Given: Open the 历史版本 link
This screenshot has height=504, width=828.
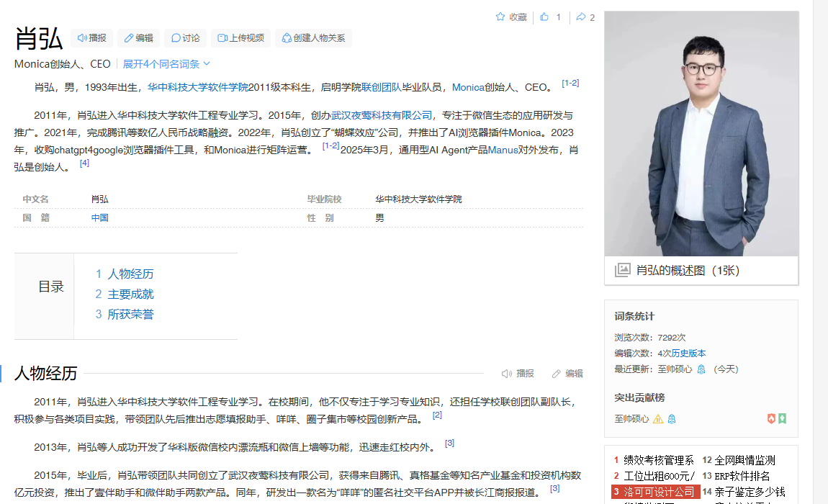Looking at the screenshot, I should coord(688,353).
